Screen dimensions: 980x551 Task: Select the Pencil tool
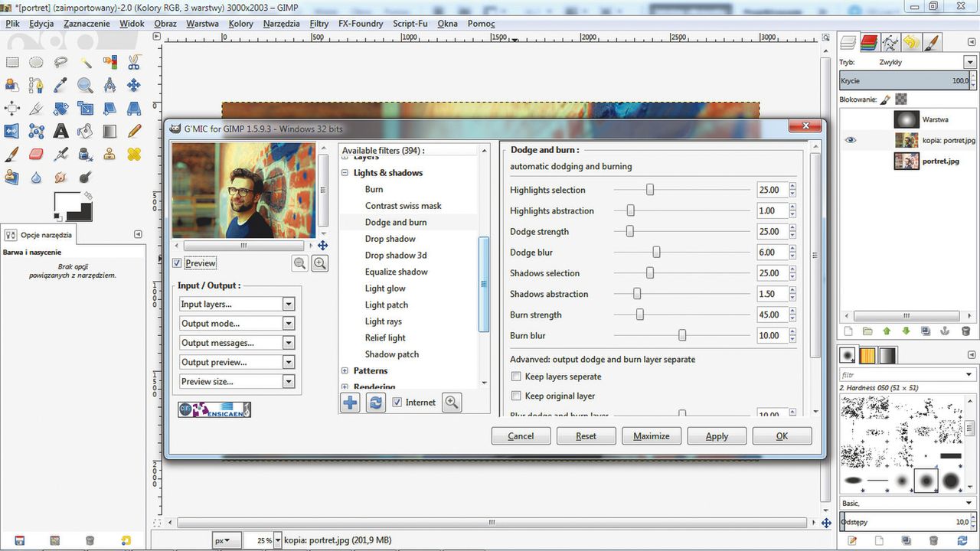[x=134, y=132]
